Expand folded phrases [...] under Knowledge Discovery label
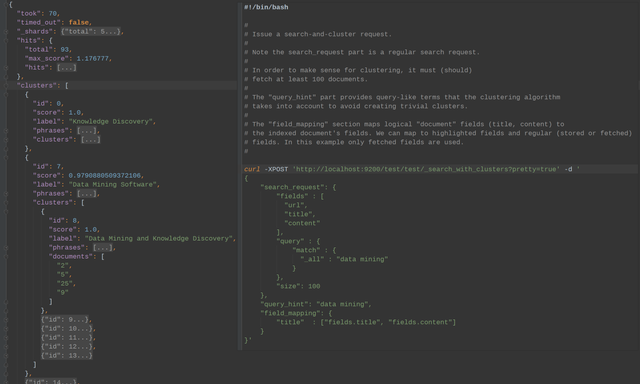The image size is (640, 384). (87, 131)
